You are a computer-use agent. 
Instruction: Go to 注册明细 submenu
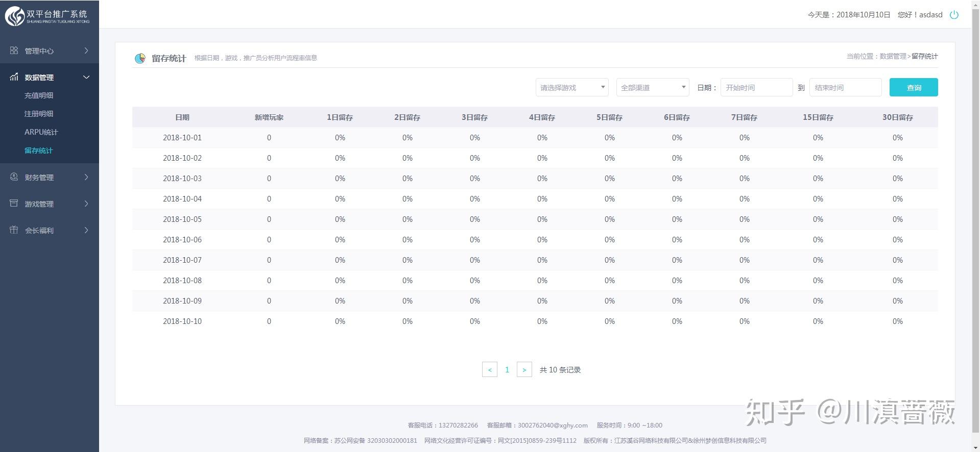39,114
